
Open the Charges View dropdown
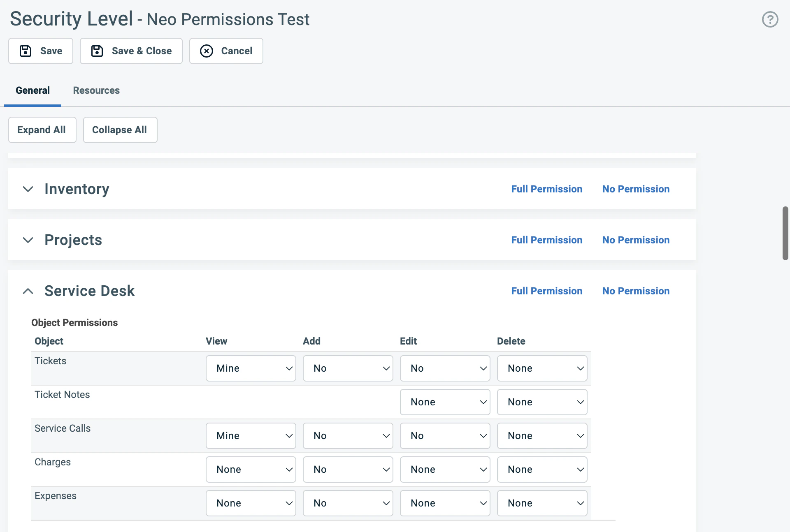[251, 469]
